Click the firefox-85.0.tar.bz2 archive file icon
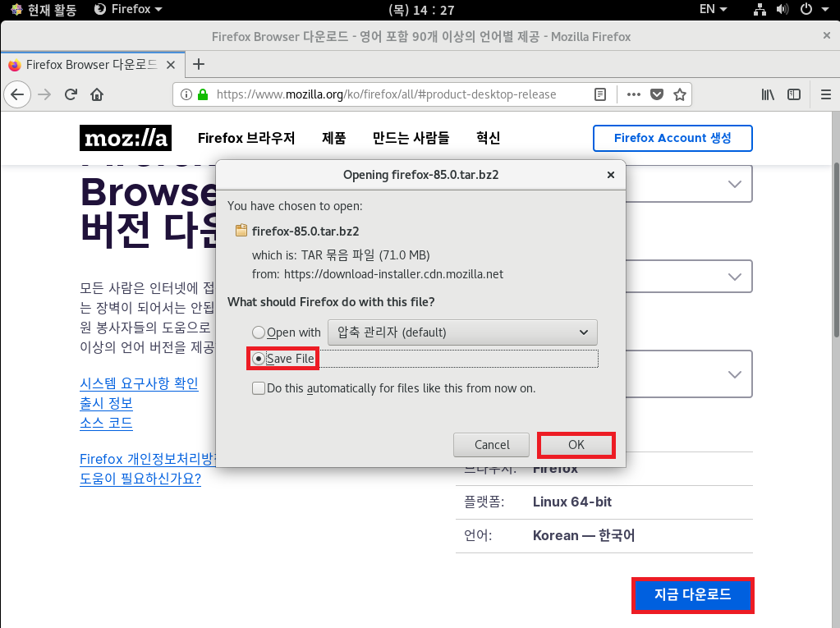 (x=241, y=231)
